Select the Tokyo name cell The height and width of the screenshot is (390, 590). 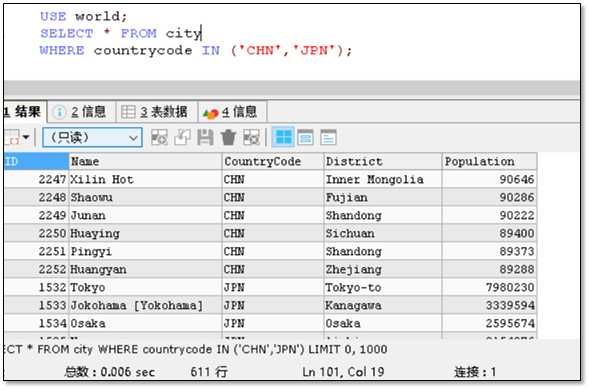coord(146,288)
